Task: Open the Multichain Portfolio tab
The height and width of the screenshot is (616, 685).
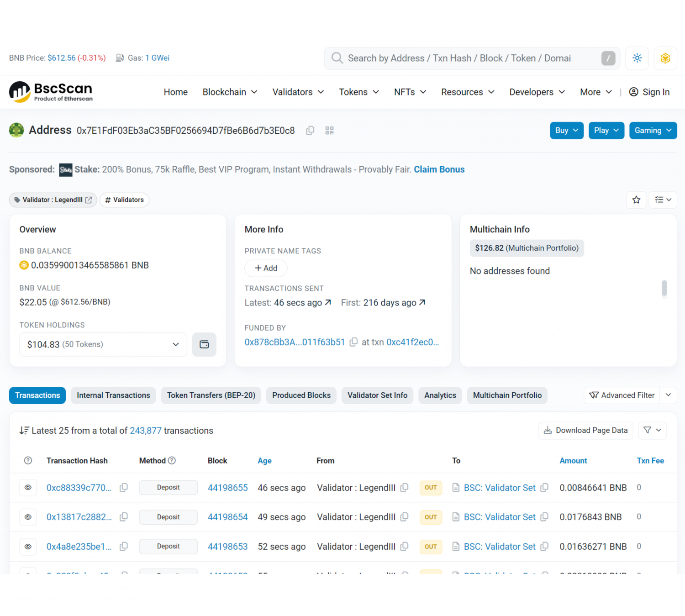Action: click(x=507, y=395)
